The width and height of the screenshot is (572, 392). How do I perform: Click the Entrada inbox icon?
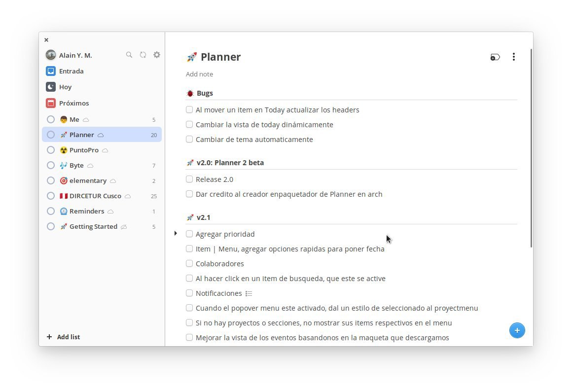click(51, 71)
